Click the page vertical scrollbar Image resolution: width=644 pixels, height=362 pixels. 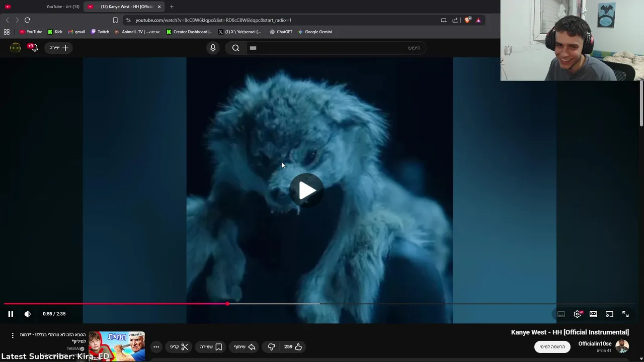(641, 103)
